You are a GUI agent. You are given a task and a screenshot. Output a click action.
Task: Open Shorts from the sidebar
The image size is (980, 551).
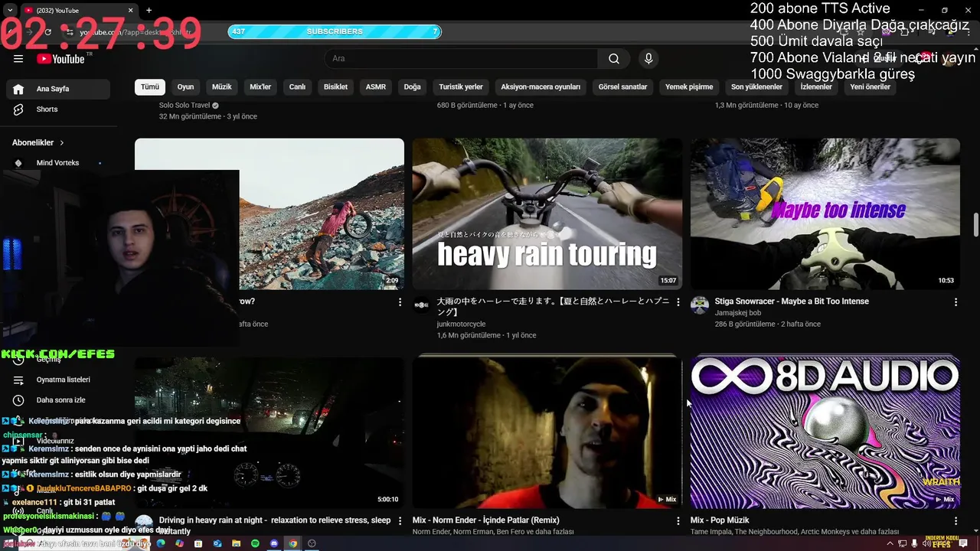(x=58, y=109)
